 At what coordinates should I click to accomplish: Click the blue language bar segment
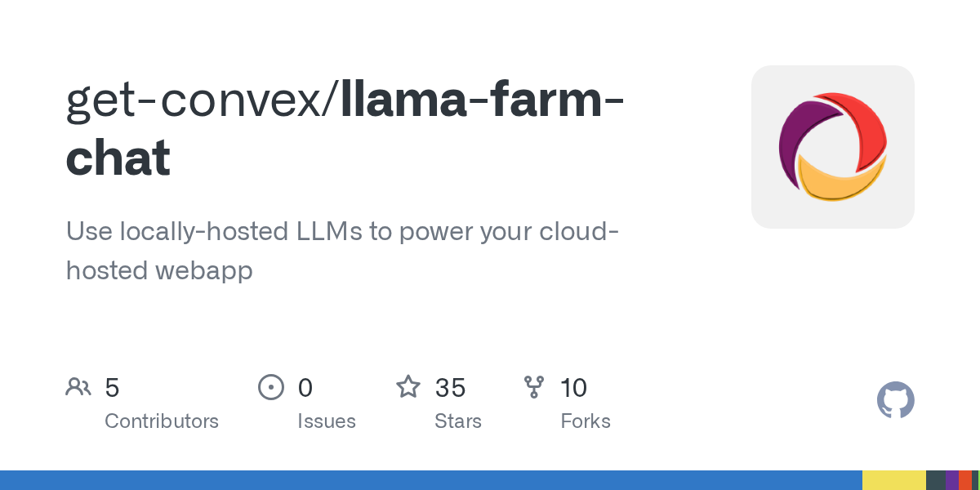[x=431, y=480]
